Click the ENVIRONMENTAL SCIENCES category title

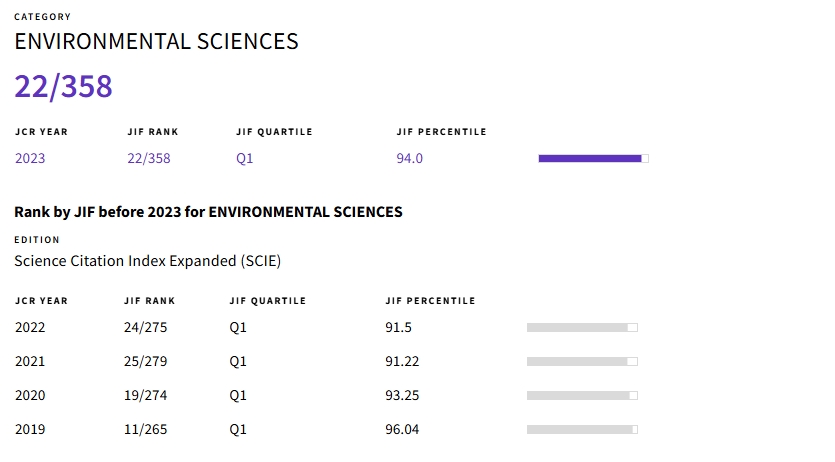[x=156, y=42]
